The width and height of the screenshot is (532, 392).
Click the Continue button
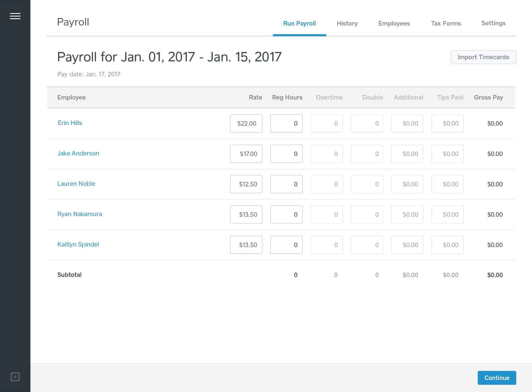(497, 378)
